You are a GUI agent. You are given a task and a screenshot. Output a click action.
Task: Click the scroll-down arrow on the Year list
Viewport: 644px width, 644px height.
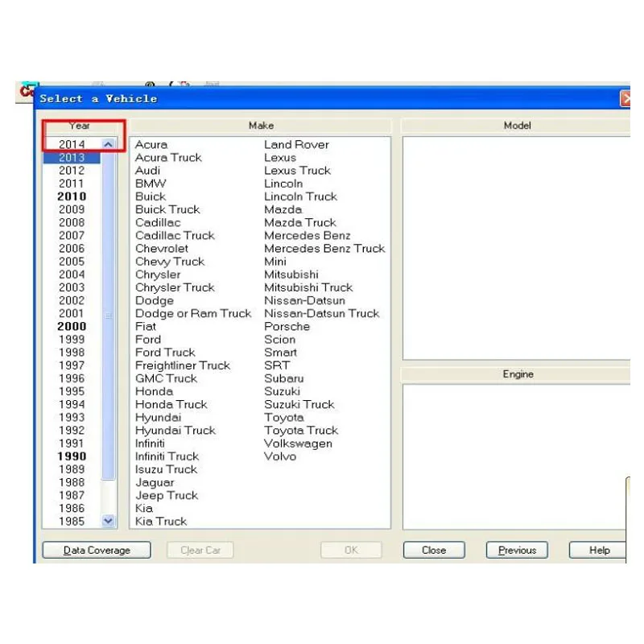(107, 521)
